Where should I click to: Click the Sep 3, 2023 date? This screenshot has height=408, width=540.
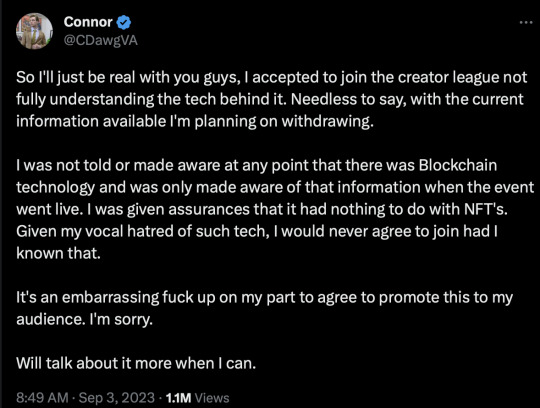[117, 398]
